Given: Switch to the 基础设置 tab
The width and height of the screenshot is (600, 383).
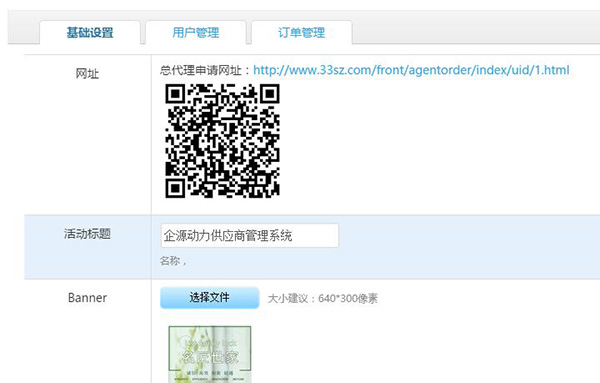Looking at the screenshot, I should 90,33.
